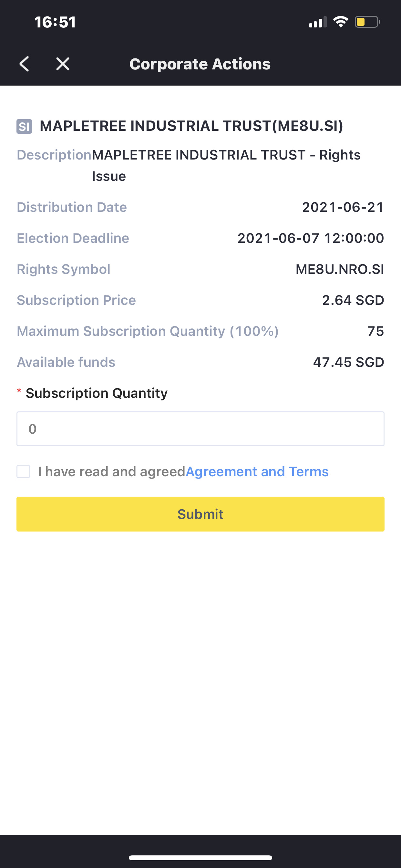
Task: Tap the MAPLETREE INDUSTRIAL TRUST(ME8U.SI) heading
Action: 191,126
